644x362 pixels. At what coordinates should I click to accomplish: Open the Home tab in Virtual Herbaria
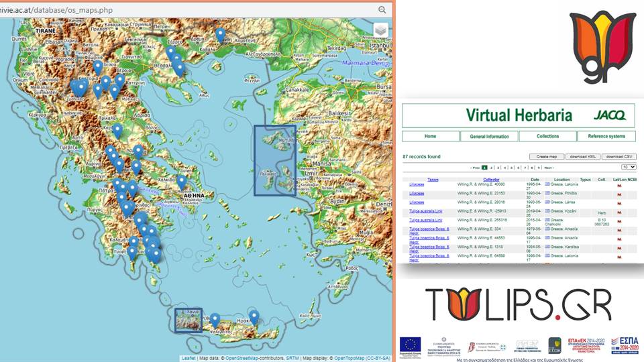[431, 136]
